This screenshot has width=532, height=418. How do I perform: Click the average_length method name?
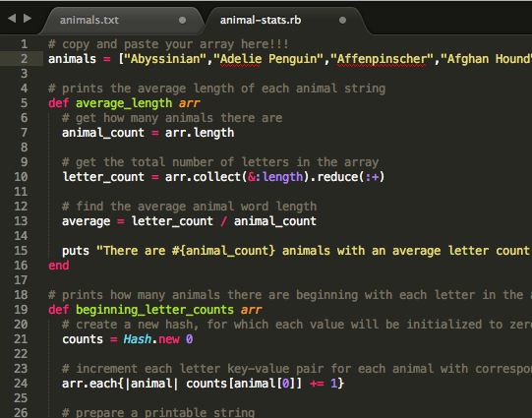pos(124,103)
